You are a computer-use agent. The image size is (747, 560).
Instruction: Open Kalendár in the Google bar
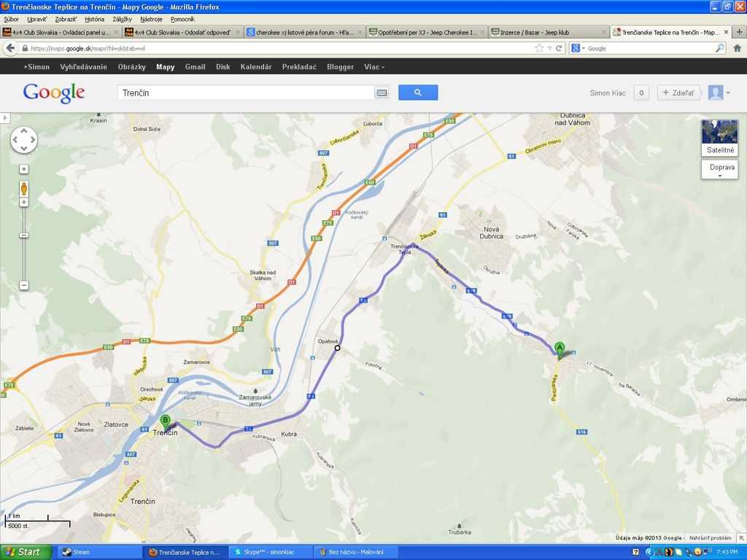point(256,66)
